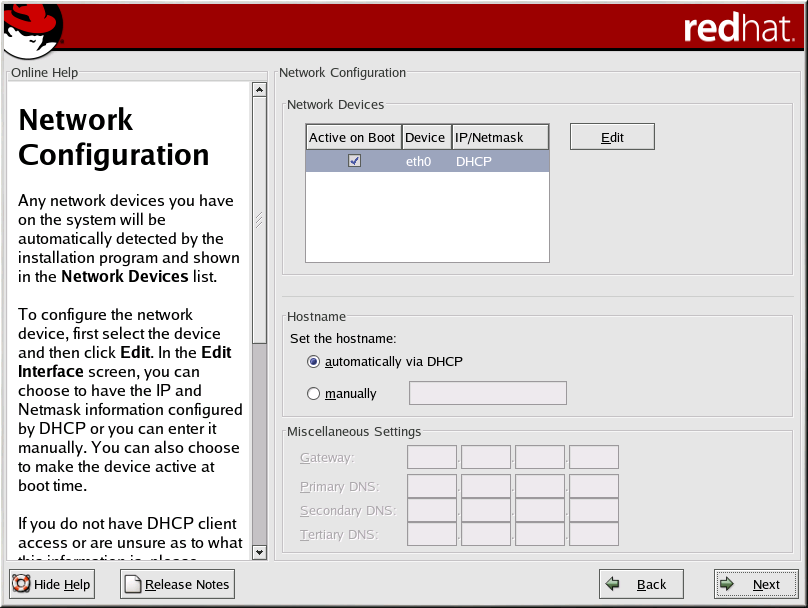Proceed with the Next arrow button

pos(755,584)
